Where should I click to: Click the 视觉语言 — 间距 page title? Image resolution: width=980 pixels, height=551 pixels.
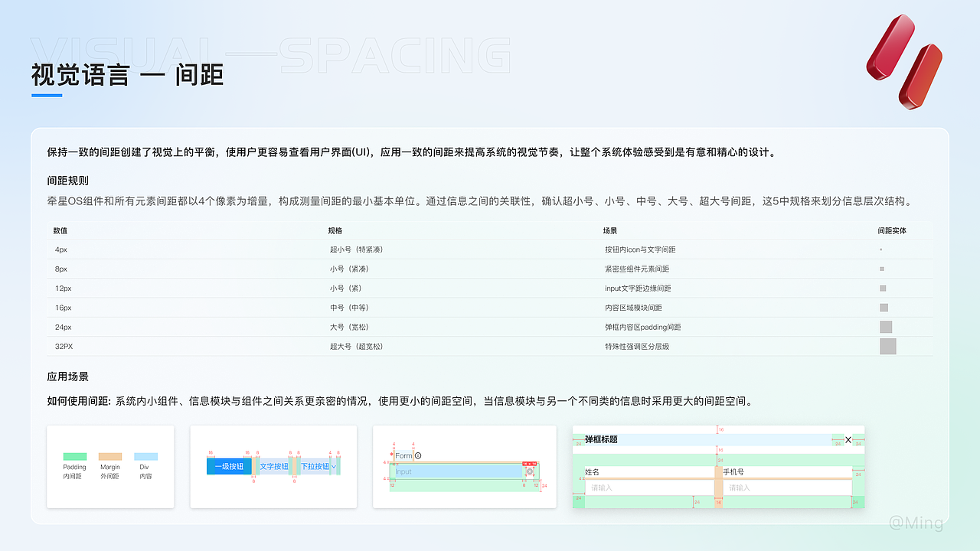127,75
